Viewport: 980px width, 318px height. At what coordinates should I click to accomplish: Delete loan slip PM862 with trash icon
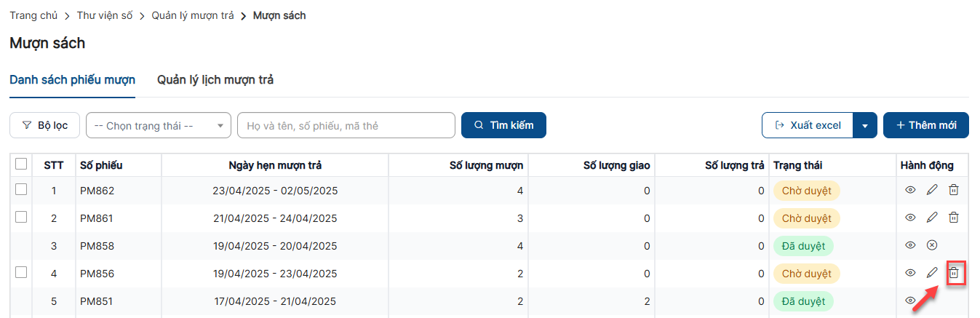tap(954, 191)
